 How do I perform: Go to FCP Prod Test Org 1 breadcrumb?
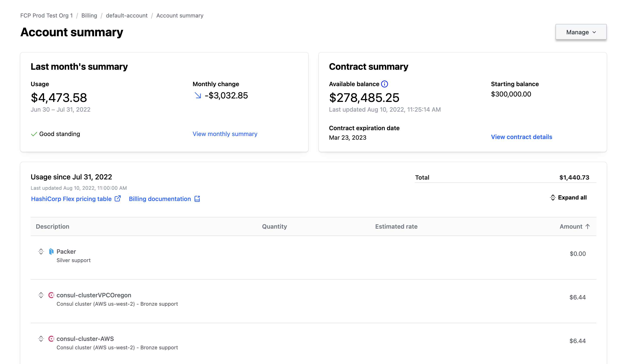coord(46,15)
